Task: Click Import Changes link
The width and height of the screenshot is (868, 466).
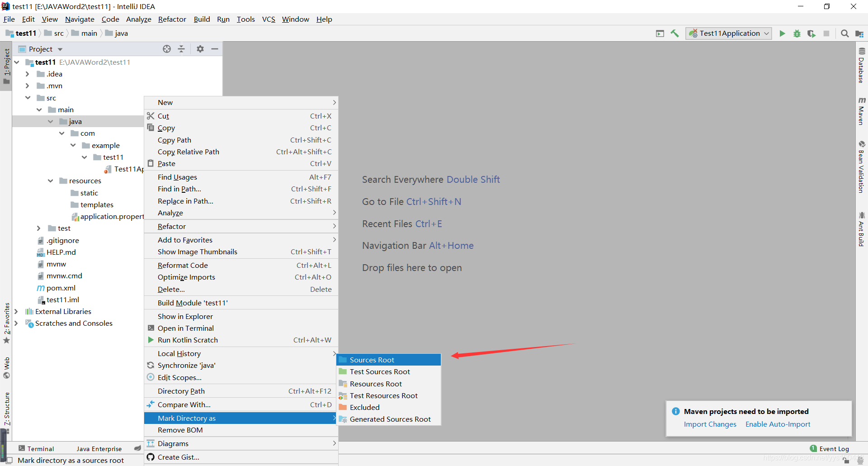Action: pyautogui.click(x=710, y=424)
